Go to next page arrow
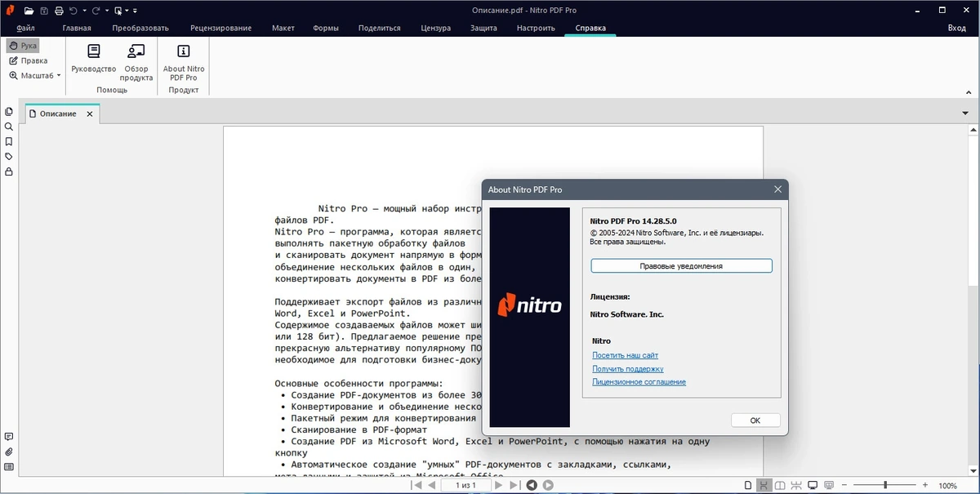This screenshot has height=494, width=980. tap(499, 485)
